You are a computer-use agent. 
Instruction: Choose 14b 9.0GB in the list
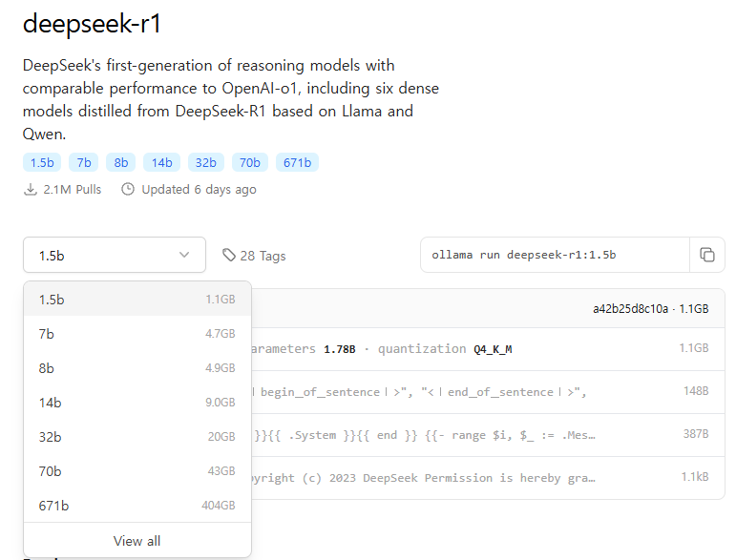pos(137,403)
